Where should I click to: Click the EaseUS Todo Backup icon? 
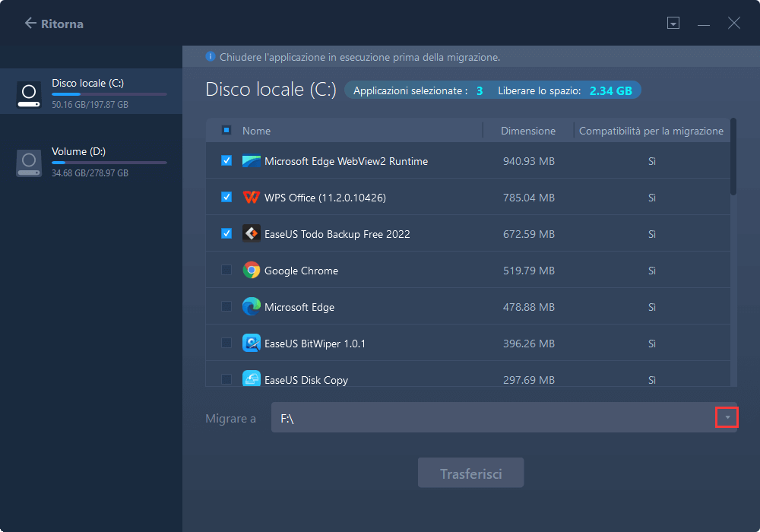[x=251, y=233]
